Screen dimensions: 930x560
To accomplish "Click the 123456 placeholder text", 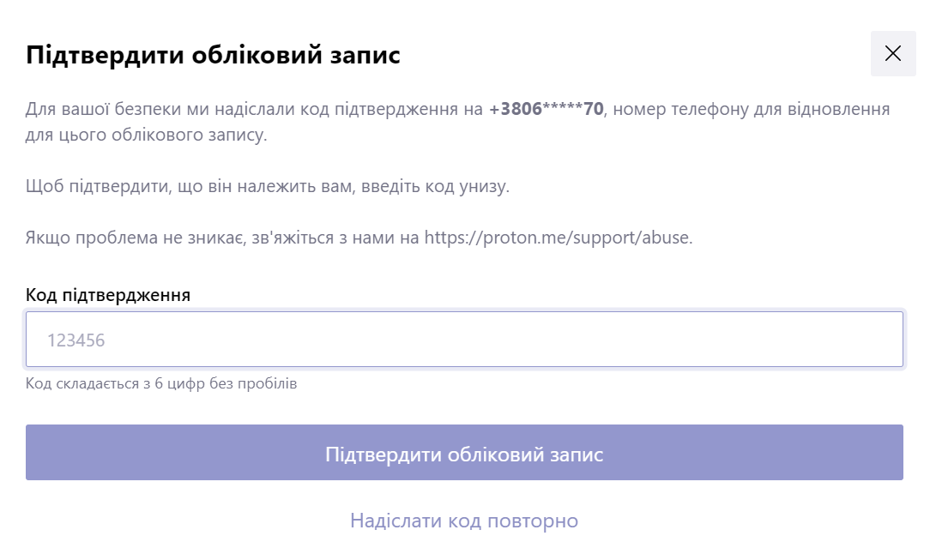I will coord(75,340).
